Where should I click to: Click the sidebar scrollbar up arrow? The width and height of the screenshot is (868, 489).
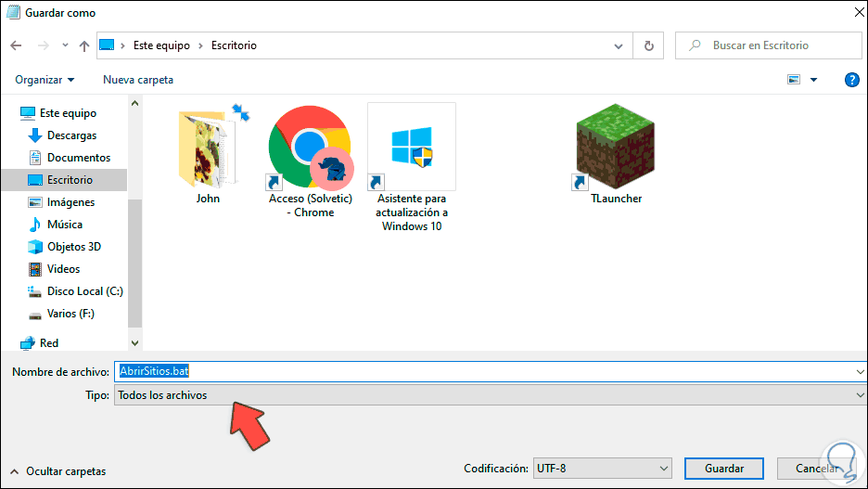(x=134, y=104)
